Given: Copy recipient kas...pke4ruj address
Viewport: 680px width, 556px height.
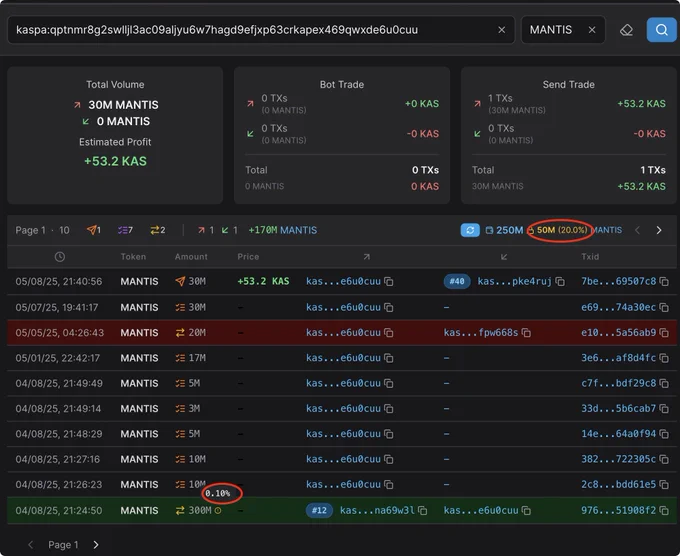Looking at the screenshot, I should (x=560, y=282).
